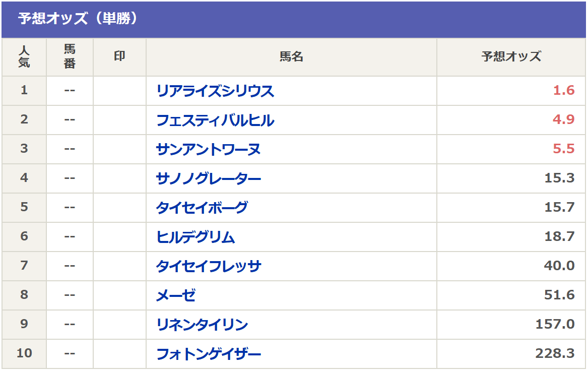Select the リネンタイリン horse link
Viewport: 588px width, 371px height.
(x=202, y=325)
